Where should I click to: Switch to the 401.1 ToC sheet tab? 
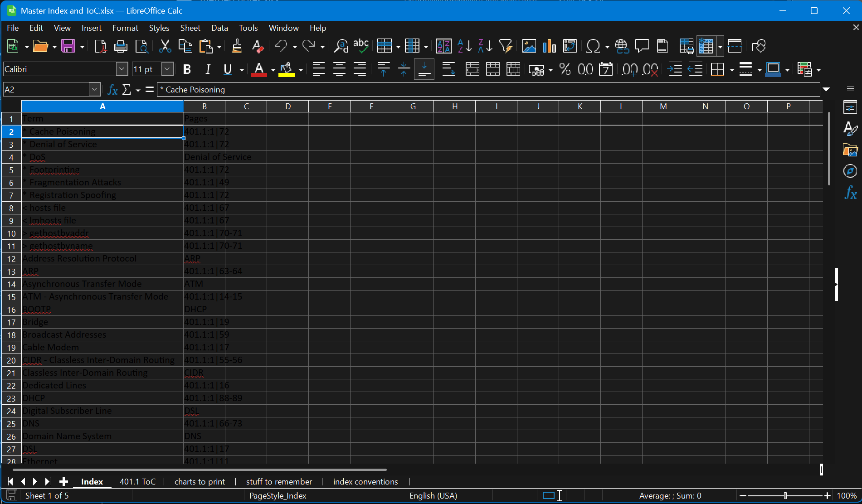pyautogui.click(x=137, y=481)
